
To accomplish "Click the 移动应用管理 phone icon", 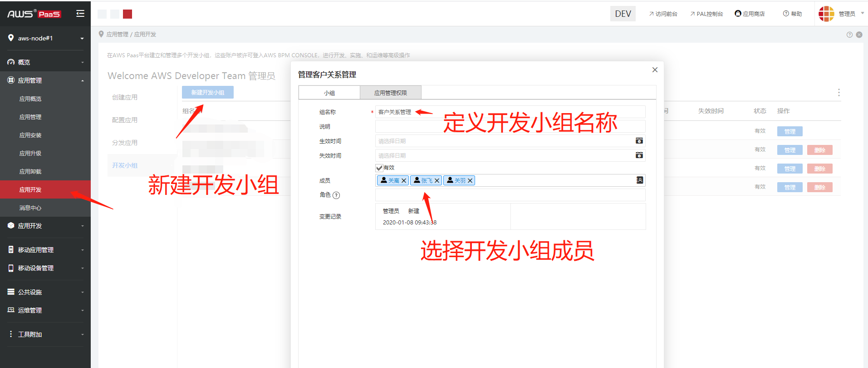I will [x=11, y=249].
